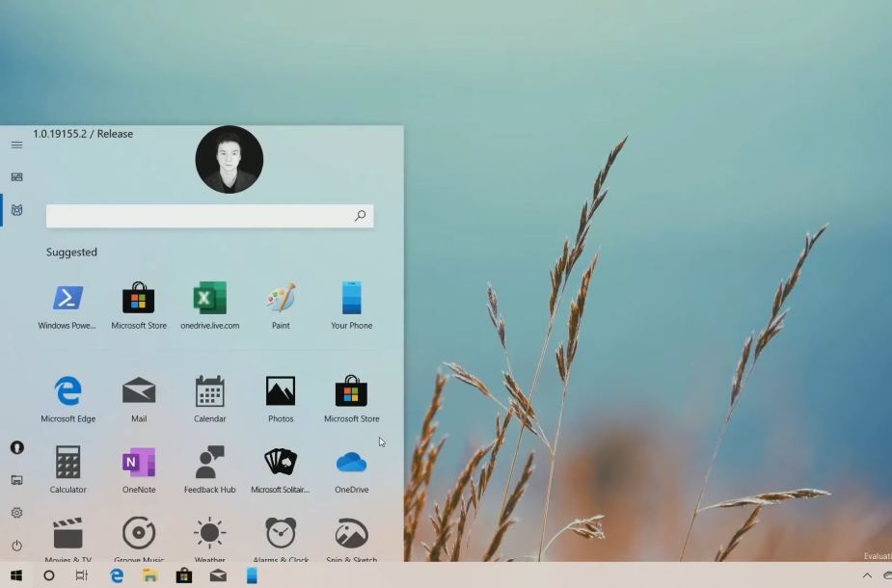892x588 pixels.
Task: Expand the Start hamburger menu
Action: pos(17,145)
